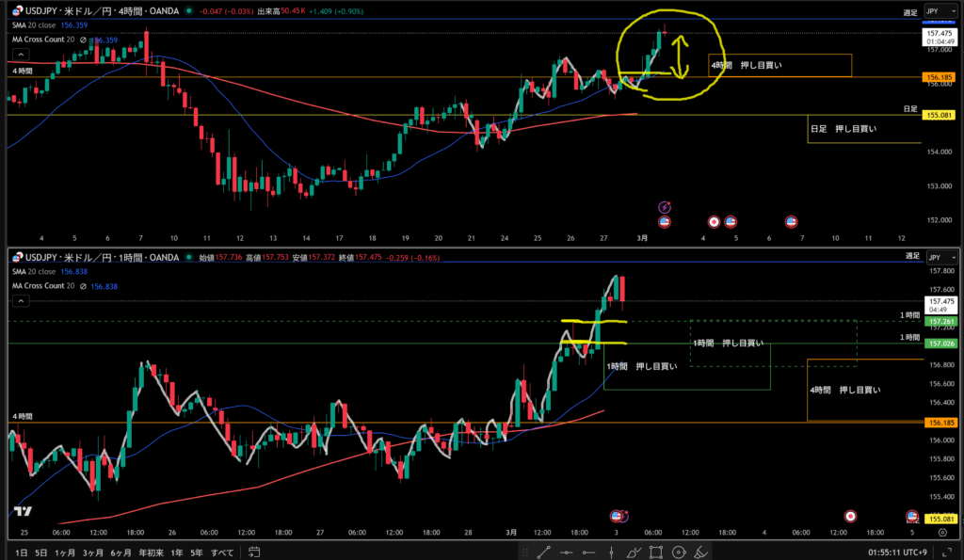Viewport: 964px width, 560px height.
Task: Open the JPY currency dropdown on lower chart
Action: tap(937, 257)
